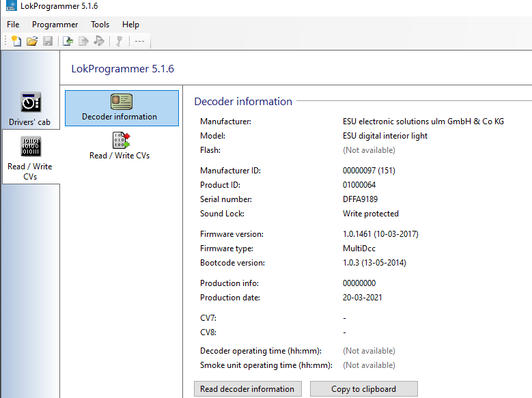Open the Tools menu
532x398 pixels.
pos(100,25)
